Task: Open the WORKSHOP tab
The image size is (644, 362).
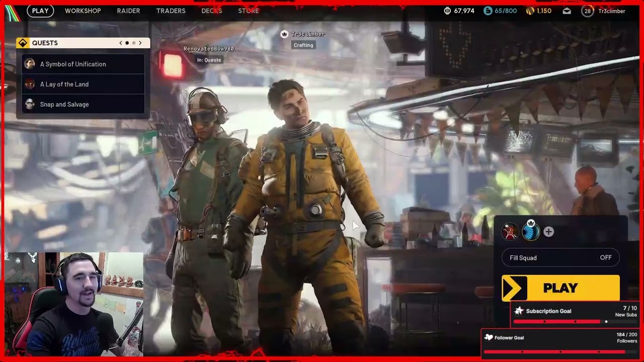Action: click(x=83, y=11)
